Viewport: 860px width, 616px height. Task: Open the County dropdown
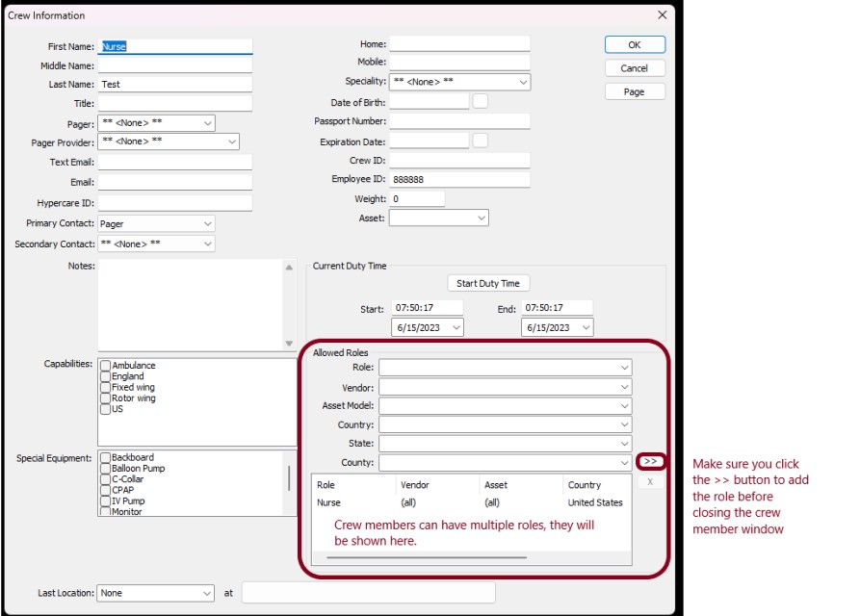(506, 463)
